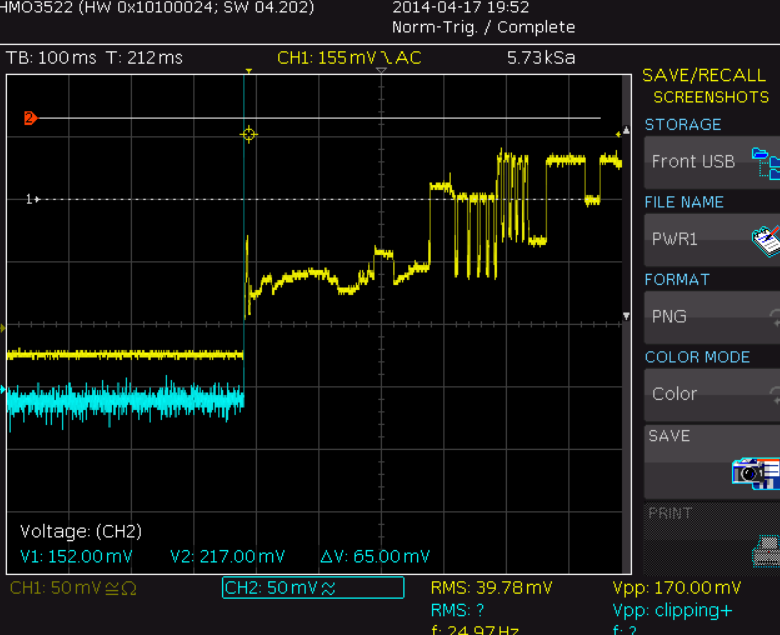Select the PWR1 file name field
Image resolution: width=780 pixels, height=635 pixels.
coord(712,240)
